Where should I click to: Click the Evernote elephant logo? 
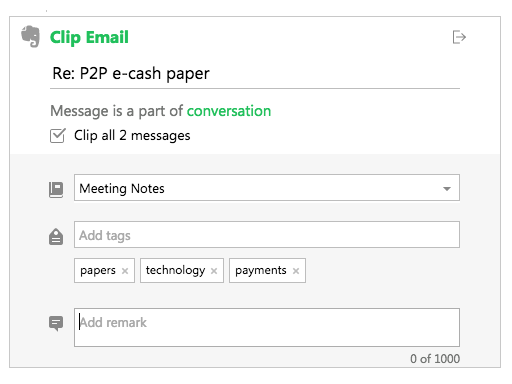pos(30,36)
